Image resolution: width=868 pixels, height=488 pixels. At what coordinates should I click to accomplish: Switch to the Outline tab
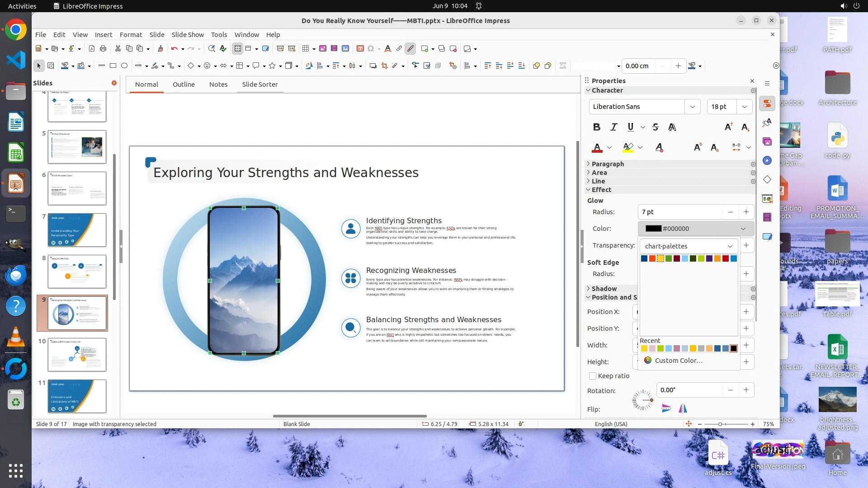pyautogui.click(x=184, y=84)
